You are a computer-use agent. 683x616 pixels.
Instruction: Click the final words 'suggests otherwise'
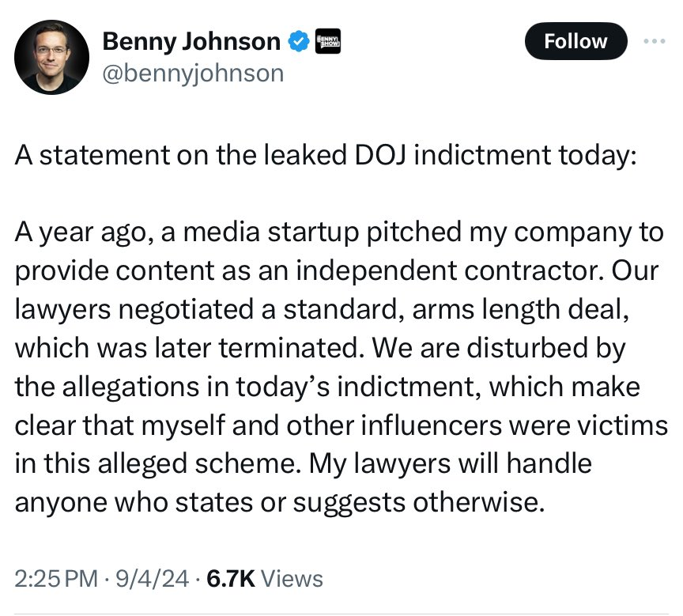coord(419,502)
